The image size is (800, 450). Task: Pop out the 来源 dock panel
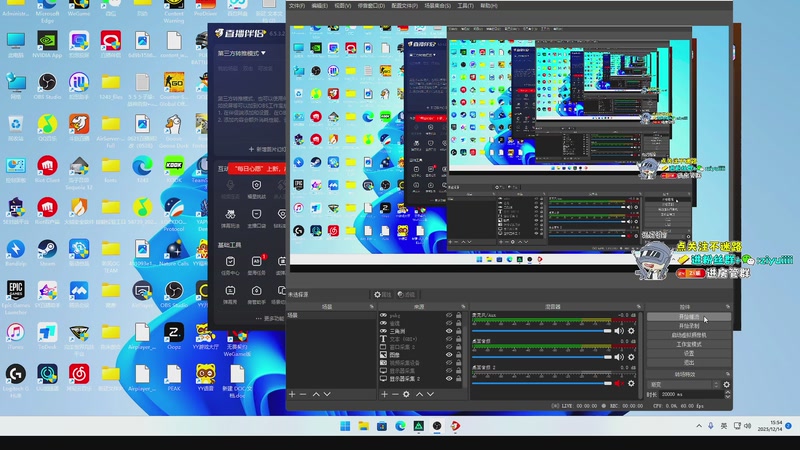tap(463, 307)
